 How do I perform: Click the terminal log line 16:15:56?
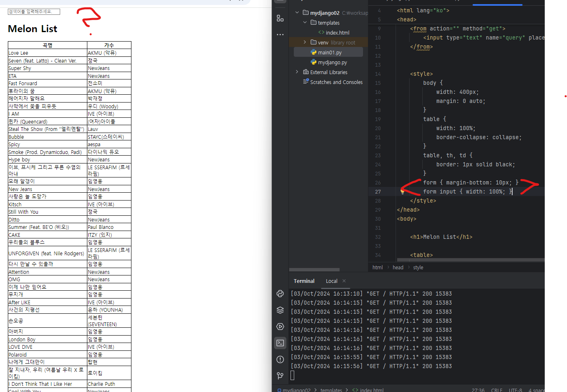pos(371,366)
